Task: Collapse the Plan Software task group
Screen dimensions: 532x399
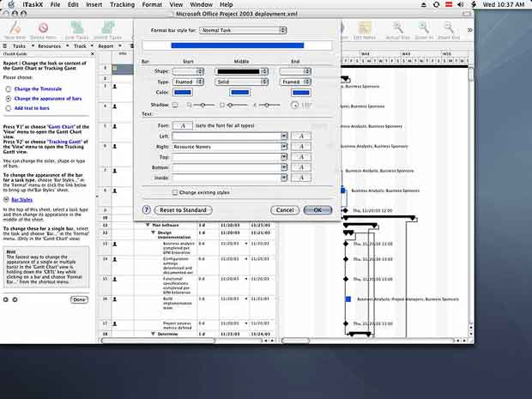Action: pos(148,225)
